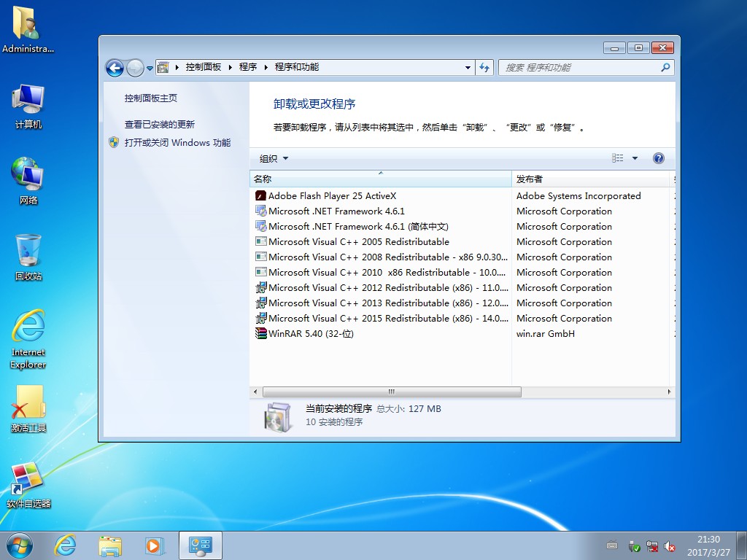Click Adobe Systems Incorporated publisher cell
This screenshot has height=560, width=747.
point(578,195)
